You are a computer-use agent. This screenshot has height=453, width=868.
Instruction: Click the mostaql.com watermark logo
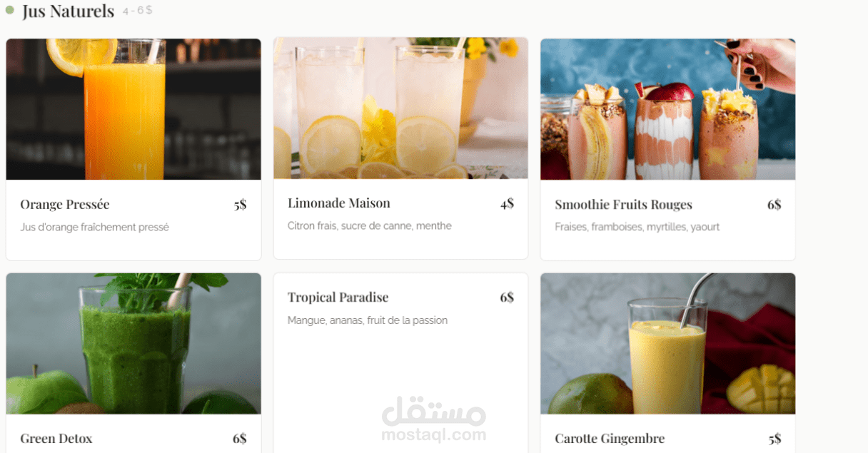coord(433,419)
